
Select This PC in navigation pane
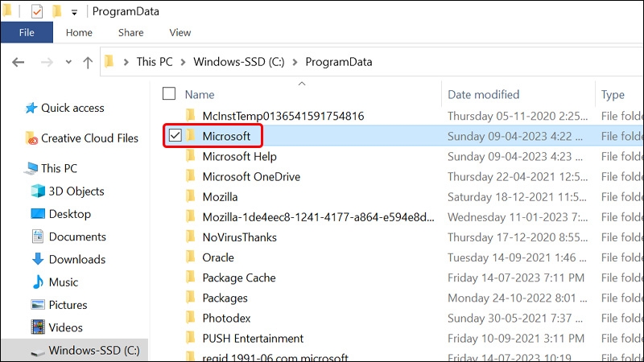point(59,168)
